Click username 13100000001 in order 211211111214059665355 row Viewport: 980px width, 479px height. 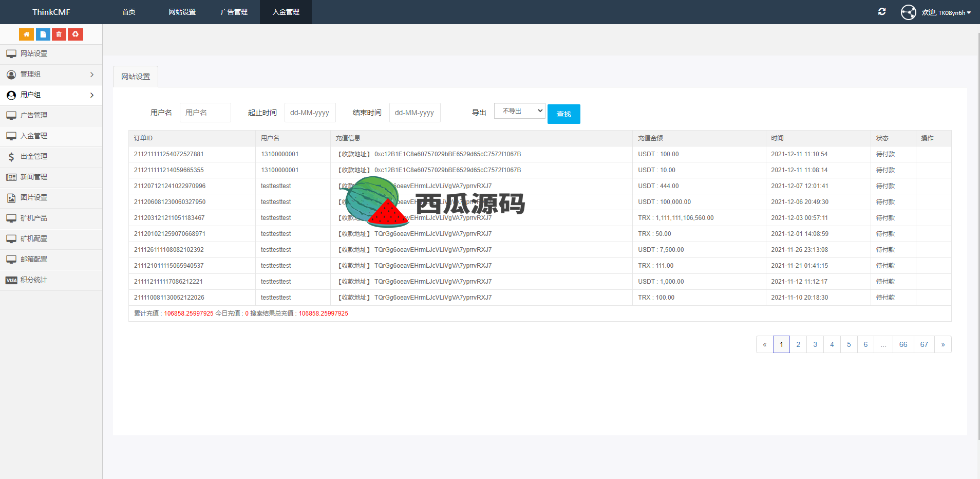(279, 170)
